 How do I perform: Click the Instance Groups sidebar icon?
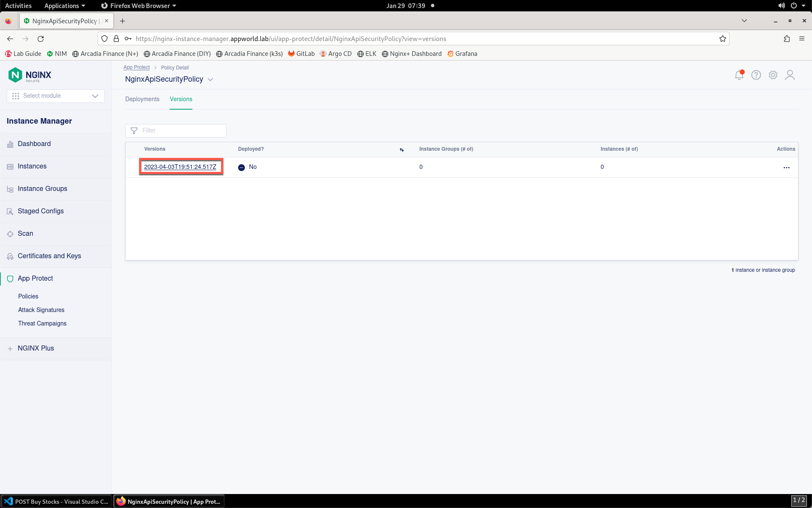click(10, 189)
